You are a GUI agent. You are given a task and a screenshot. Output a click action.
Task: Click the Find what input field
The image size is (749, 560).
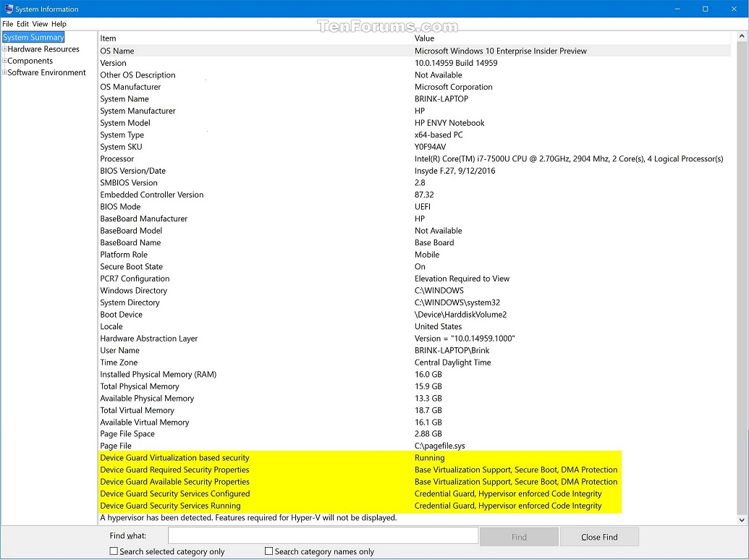(x=323, y=535)
